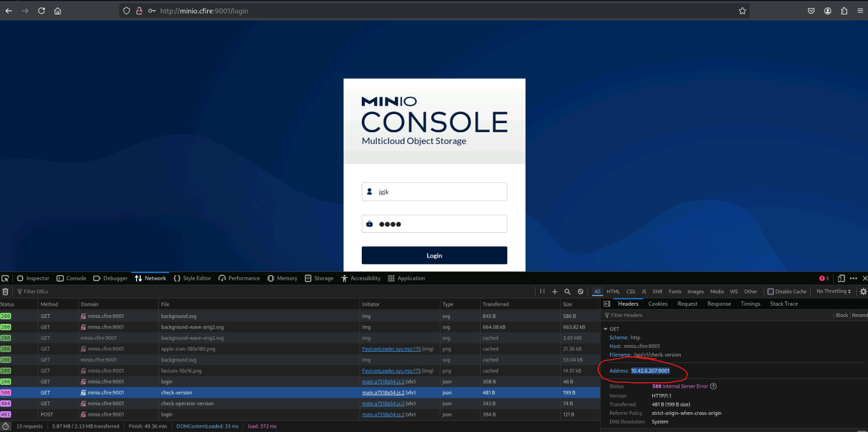868x432 pixels.
Task: Click the Resend button in headers panel
Action: click(x=859, y=315)
